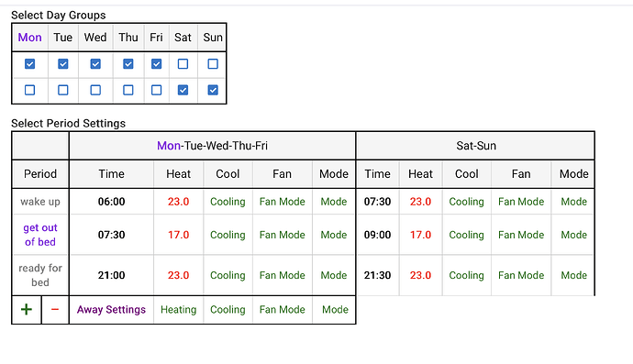Viewport: 633px width, 364px height.
Task: Select the Mon-Tue-Wed-Thu-Fri group header
Action: tap(212, 146)
